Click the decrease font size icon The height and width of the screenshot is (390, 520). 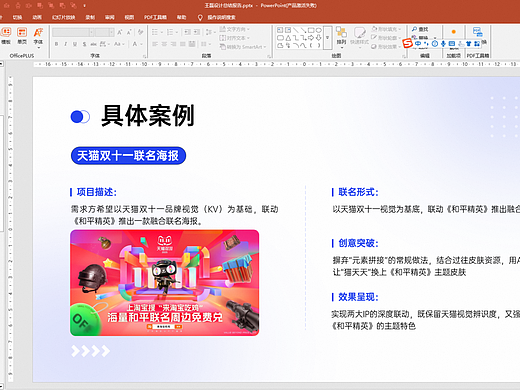click(129, 32)
